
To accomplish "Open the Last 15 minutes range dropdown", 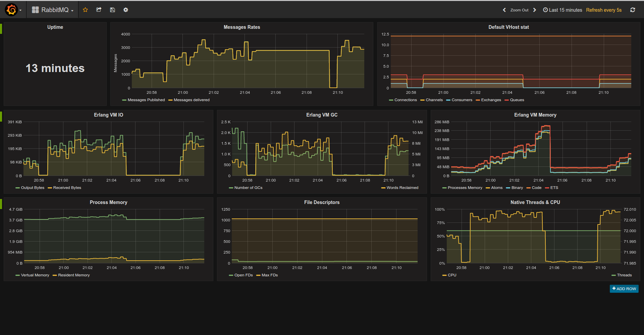I will click(x=566, y=10).
